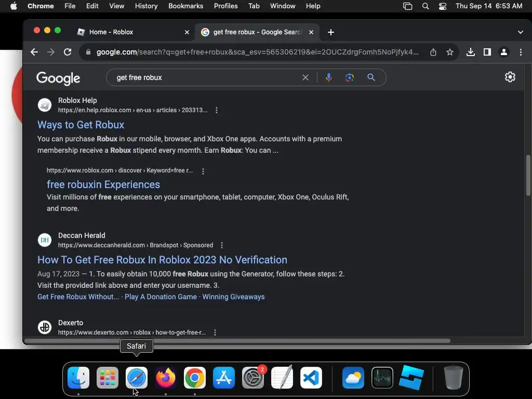The width and height of the screenshot is (532, 399).
Task: Open Weather app from the Dock
Action: tap(353, 378)
